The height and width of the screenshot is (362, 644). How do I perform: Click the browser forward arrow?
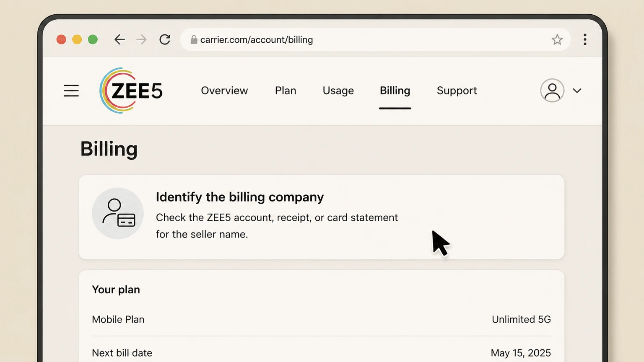[x=142, y=39]
